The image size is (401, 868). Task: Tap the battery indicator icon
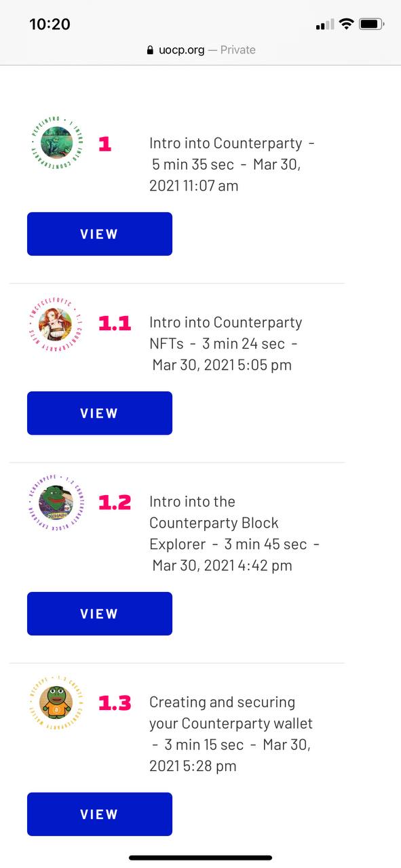[x=372, y=24]
